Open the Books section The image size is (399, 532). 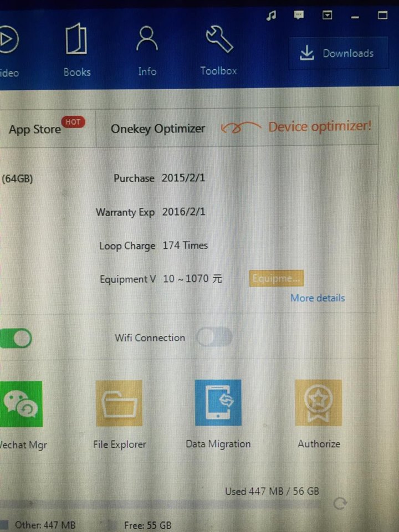click(76, 51)
